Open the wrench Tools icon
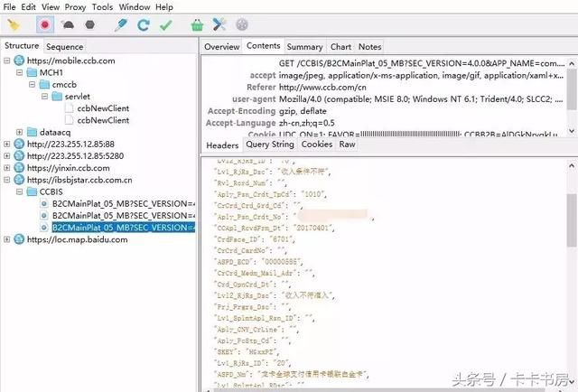578x392 pixels. tap(219, 25)
